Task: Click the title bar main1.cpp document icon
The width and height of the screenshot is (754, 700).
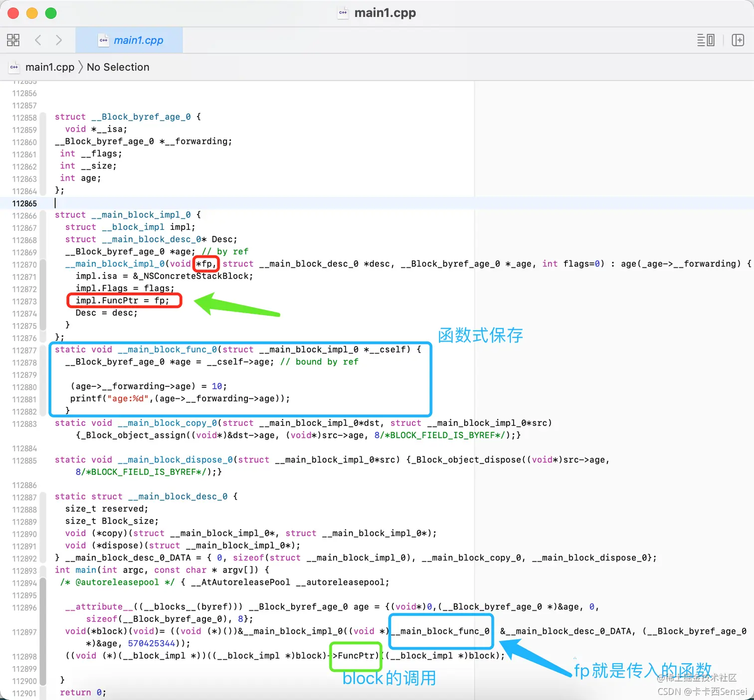Action: point(343,13)
